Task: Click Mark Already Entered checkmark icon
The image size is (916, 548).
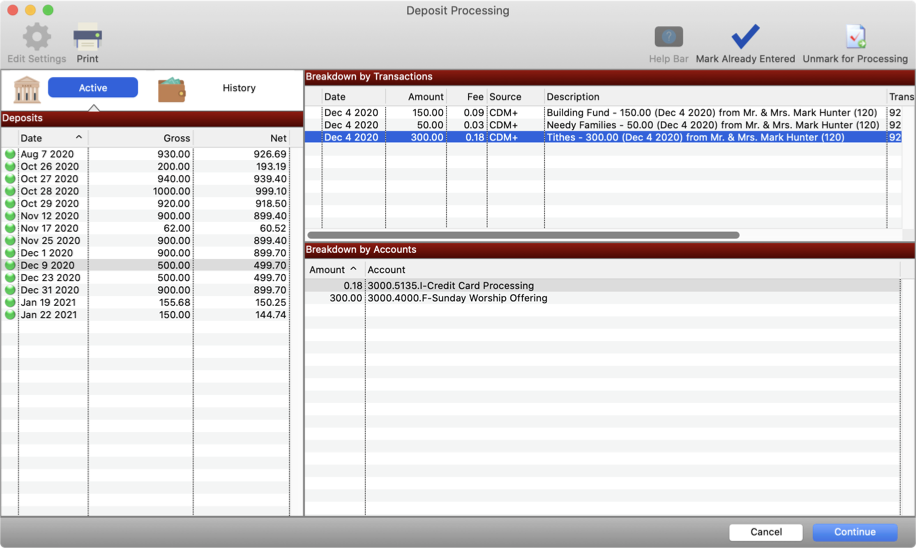Action: click(745, 38)
